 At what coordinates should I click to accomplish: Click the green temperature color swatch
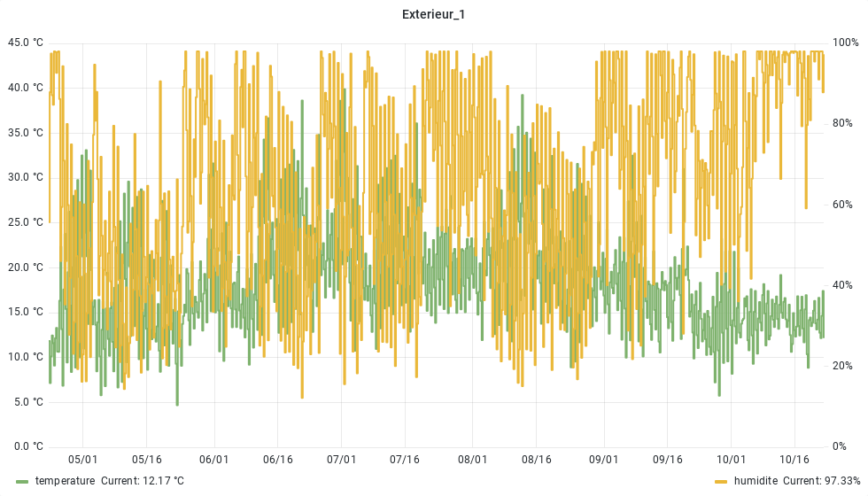22,481
